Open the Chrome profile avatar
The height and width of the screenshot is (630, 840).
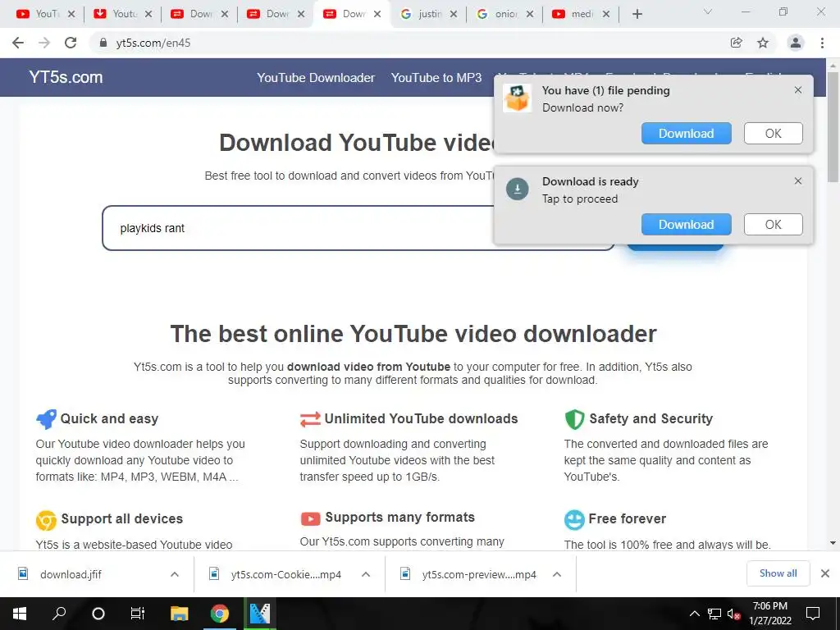pos(796,43)
